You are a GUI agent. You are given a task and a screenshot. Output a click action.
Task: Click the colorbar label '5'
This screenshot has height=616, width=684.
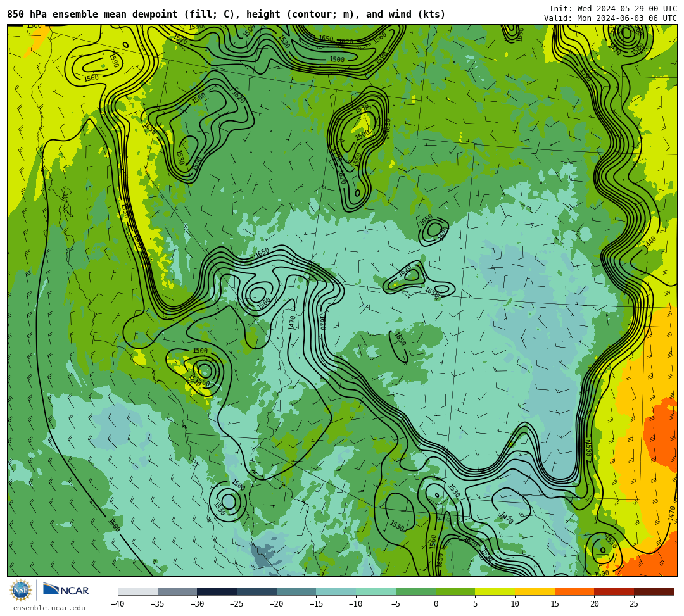pos(475,604)
